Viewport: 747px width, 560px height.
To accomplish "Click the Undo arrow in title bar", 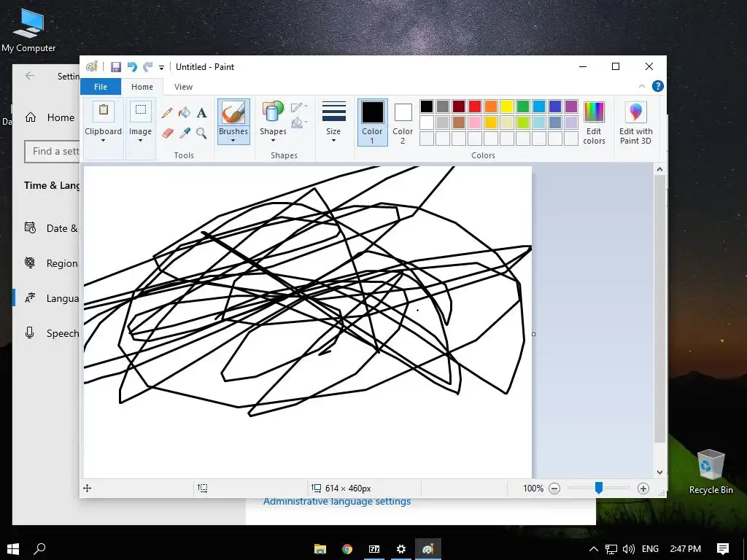I will (x=132, y=67).
